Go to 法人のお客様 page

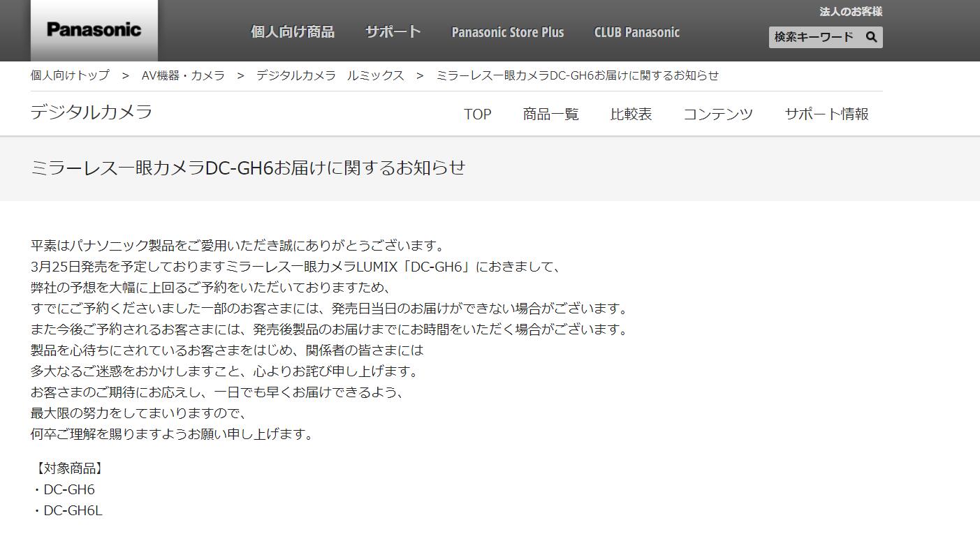pos(851,11)
